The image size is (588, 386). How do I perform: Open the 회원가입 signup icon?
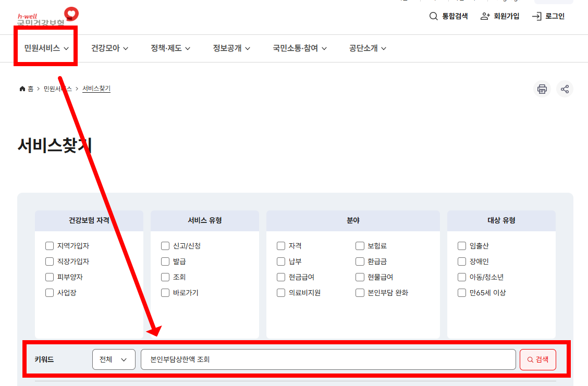tap(484, 16)
